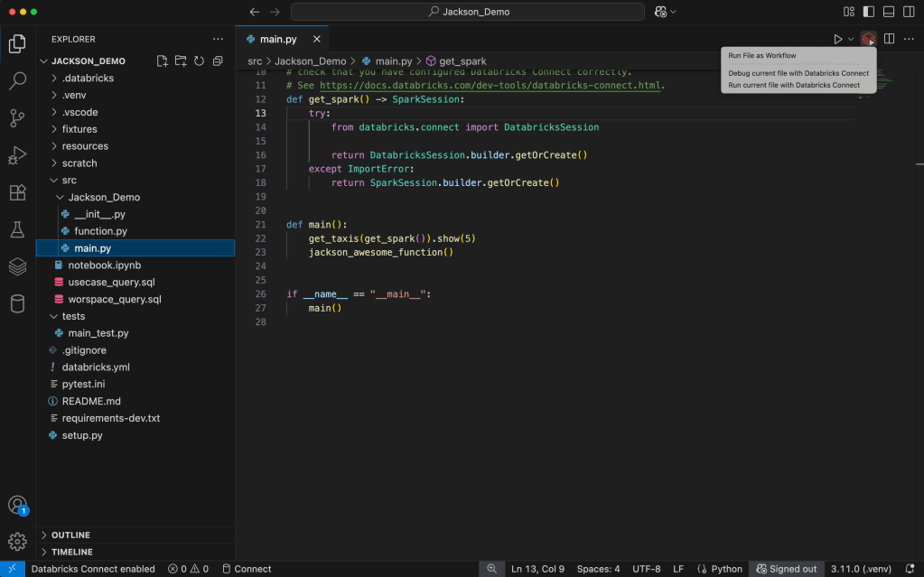924x577 pixels.
Task: Expand the .databricks folder
Action: 86,78
